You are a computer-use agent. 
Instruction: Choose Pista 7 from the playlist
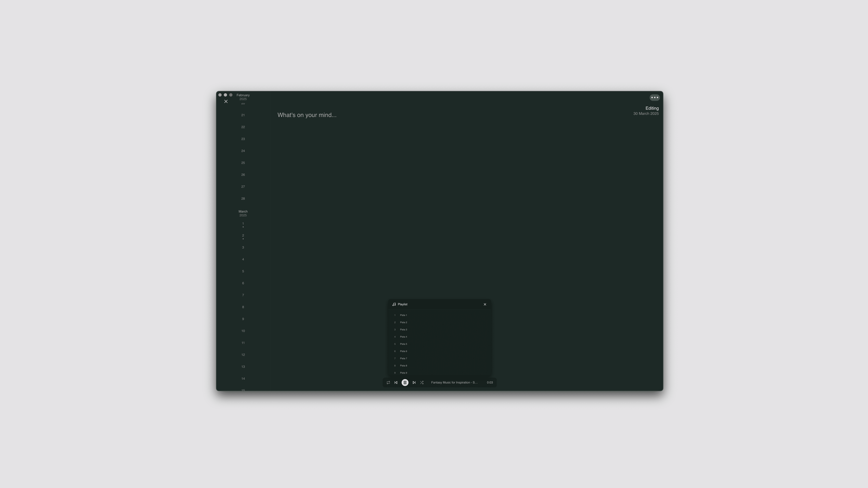click(x=403, y=358)
